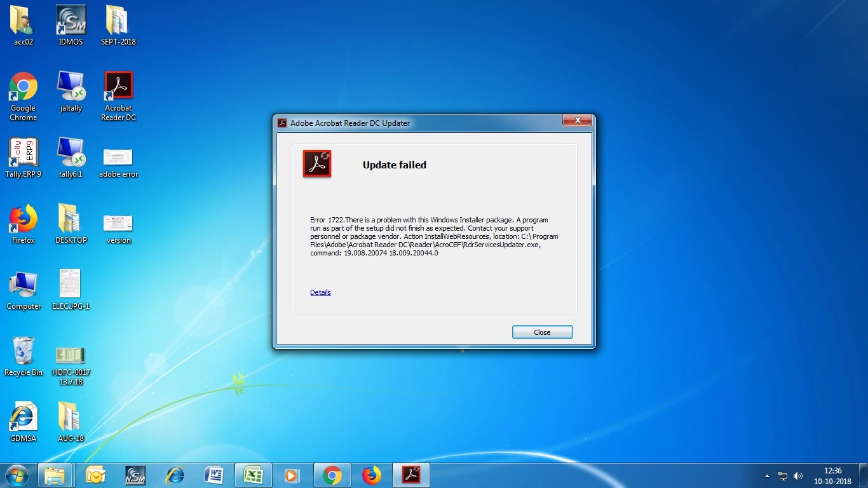
Task: Open the NSM app in the taskbar
Action: 135,475
